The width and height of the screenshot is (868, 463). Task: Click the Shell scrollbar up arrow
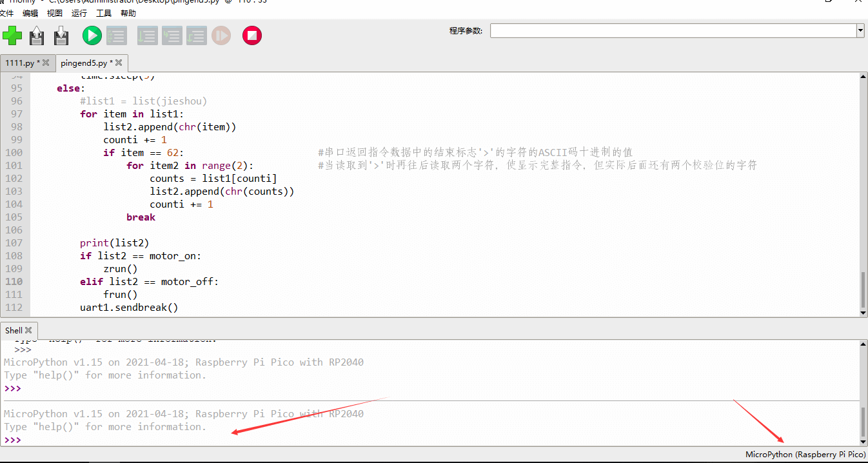pos(863,344)
